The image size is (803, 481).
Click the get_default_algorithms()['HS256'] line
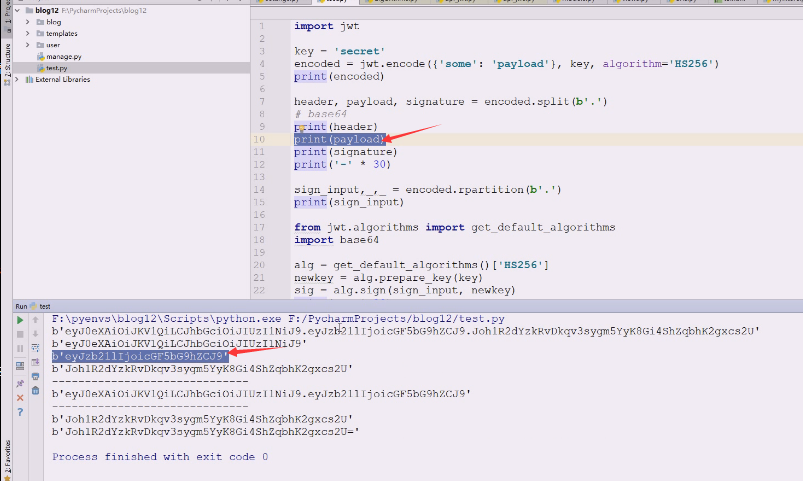421,265
